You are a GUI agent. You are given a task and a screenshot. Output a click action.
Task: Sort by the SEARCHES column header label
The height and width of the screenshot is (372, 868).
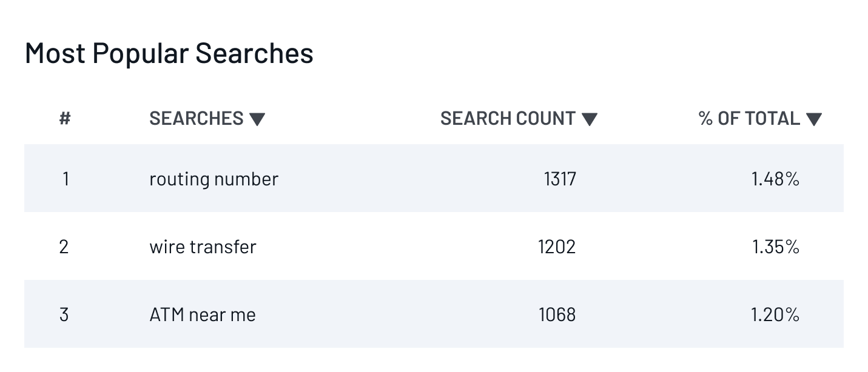coord(196,118)
